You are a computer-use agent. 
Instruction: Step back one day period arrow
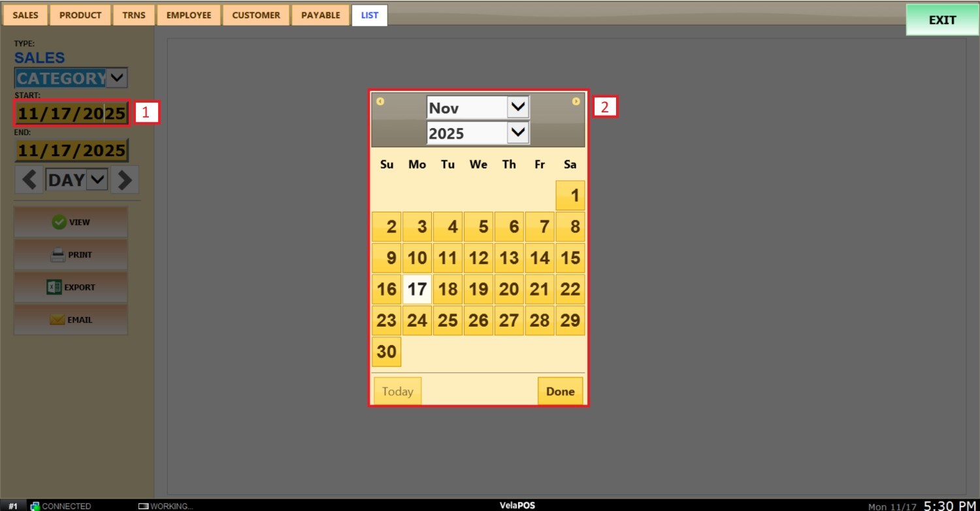coord(29,180)
